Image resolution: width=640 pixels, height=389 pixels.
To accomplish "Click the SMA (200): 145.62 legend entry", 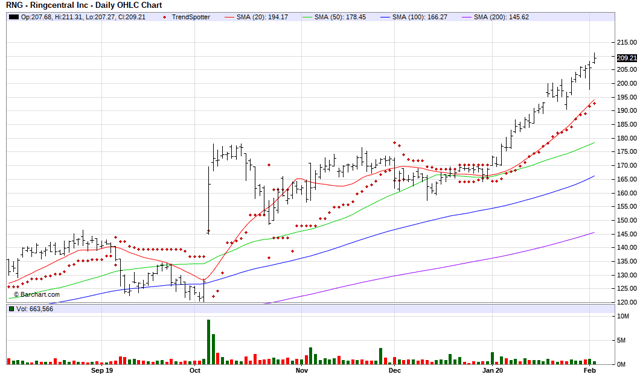I will click(x=501, y=17).
